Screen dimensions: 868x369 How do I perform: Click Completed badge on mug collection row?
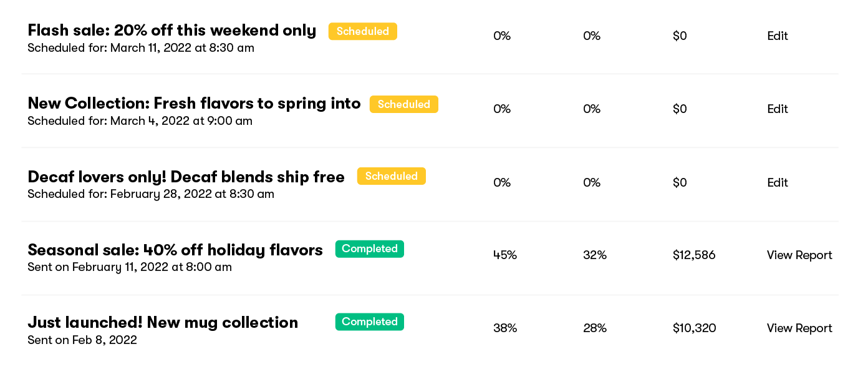pos(370,322)
